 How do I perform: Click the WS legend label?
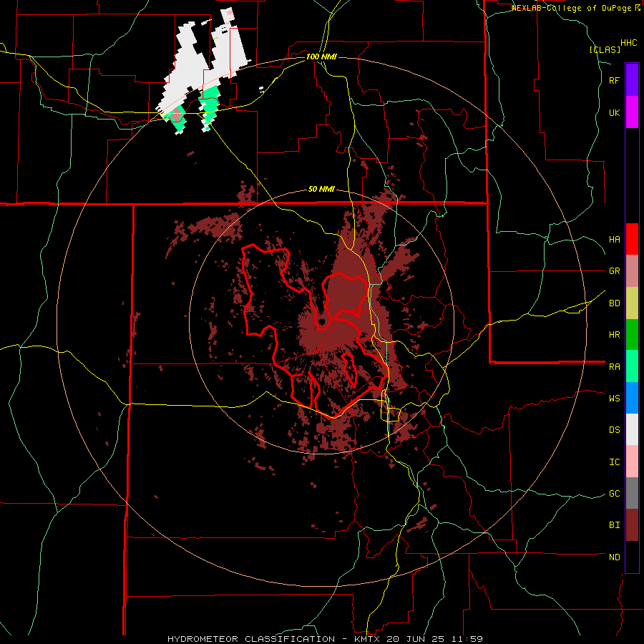614,399
